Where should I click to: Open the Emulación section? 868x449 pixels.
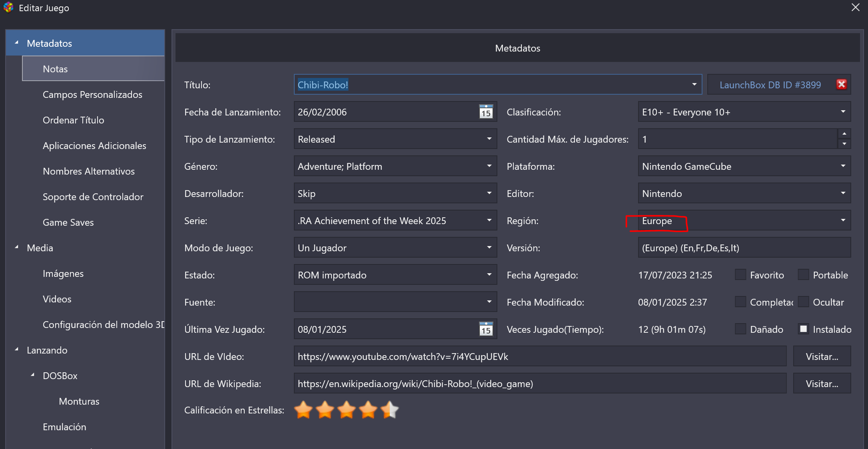[64, 427]
